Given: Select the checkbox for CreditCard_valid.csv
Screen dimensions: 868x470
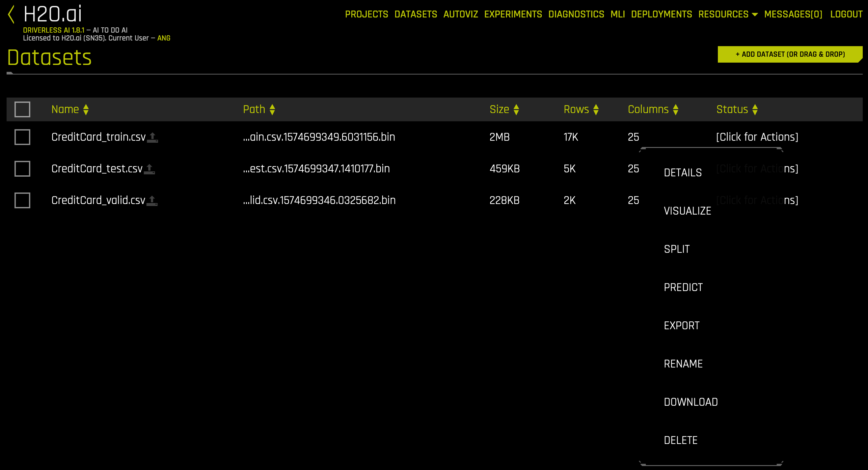Looking at the screenshot, I should [22, 200].
